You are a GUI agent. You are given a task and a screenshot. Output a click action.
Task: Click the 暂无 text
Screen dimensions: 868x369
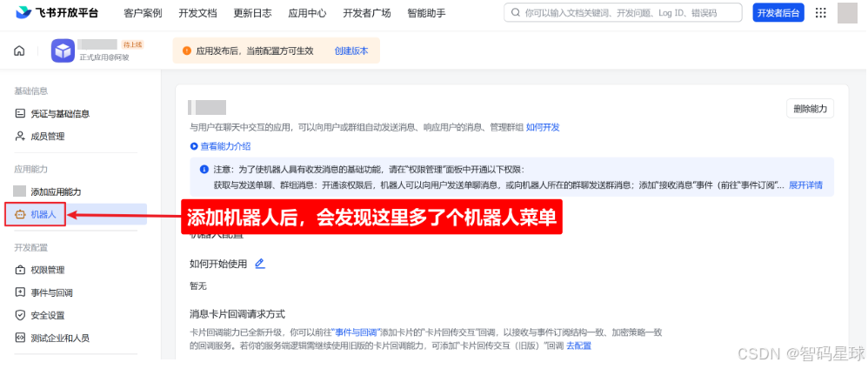pos(197,286)
